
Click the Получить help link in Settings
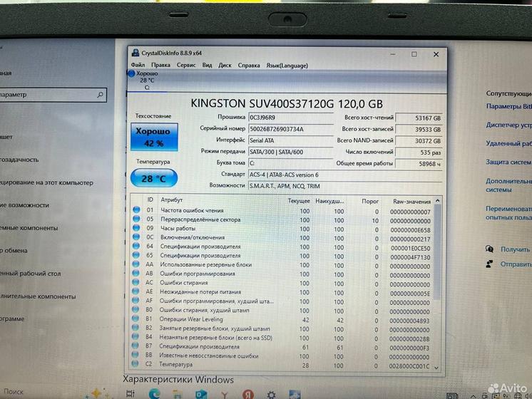coord(515,249)
